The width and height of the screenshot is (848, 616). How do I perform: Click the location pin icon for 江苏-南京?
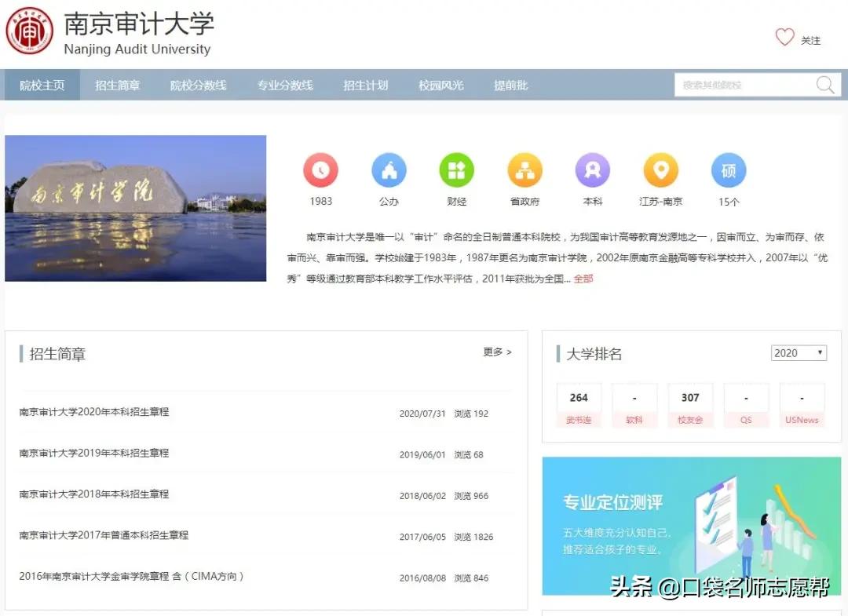(660, 169)
